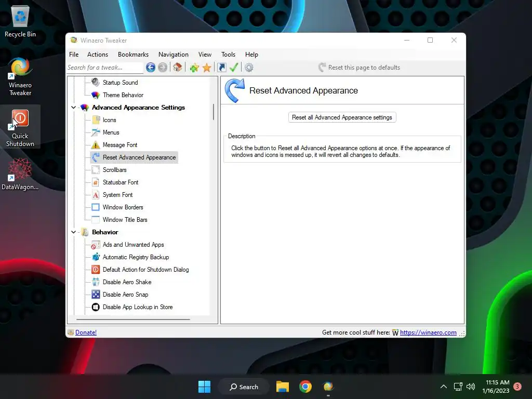Select the Winaero Tweaker desktop shortcut

point(20,77)
